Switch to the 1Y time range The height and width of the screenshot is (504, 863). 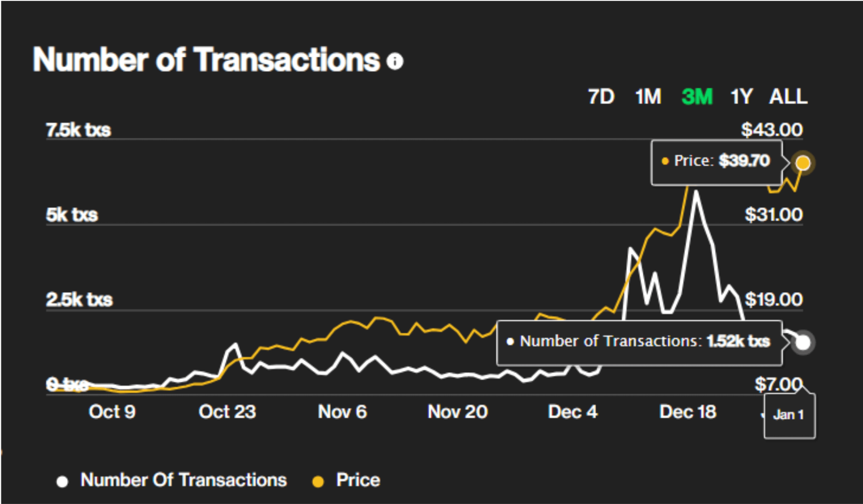click(741, 97)
